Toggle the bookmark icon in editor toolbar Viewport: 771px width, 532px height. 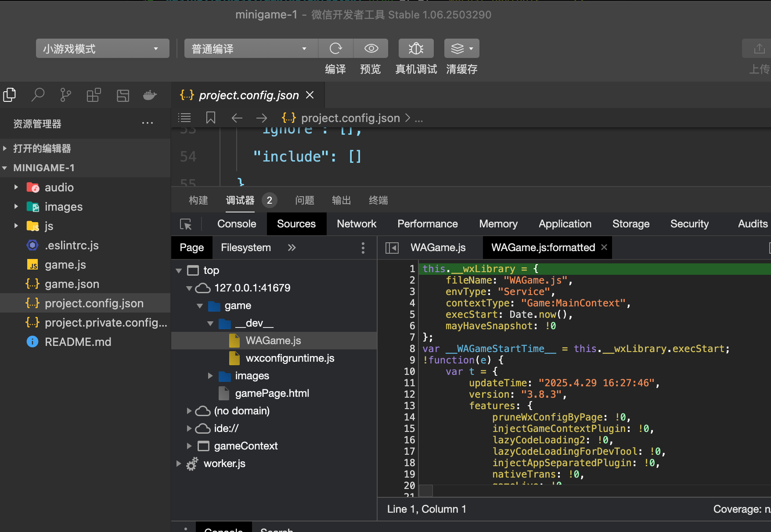coord(211,118)
